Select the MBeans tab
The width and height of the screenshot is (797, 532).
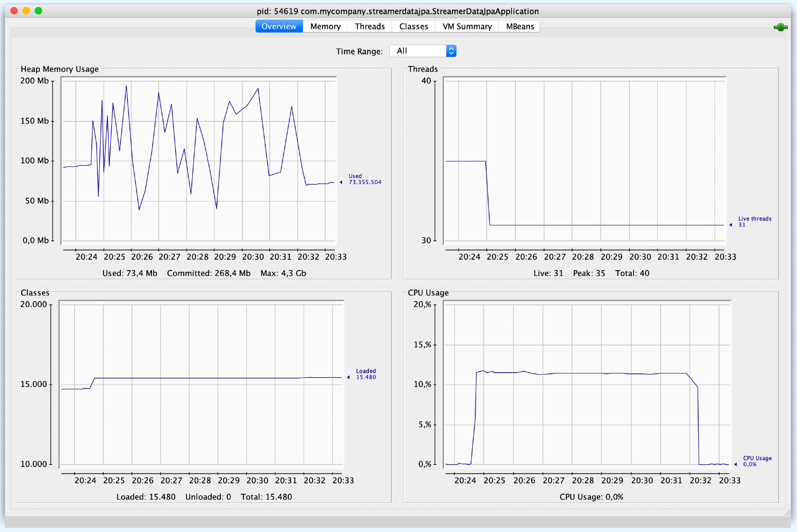[x=520, y=27]
